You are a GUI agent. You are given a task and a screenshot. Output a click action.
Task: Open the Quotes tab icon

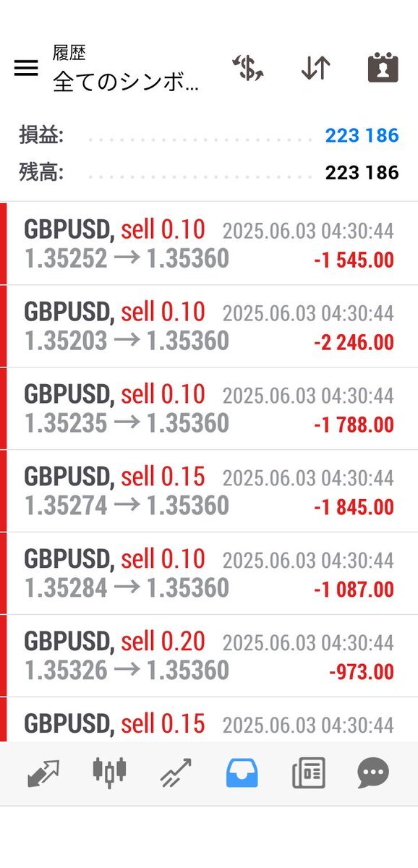pos(43,773)
